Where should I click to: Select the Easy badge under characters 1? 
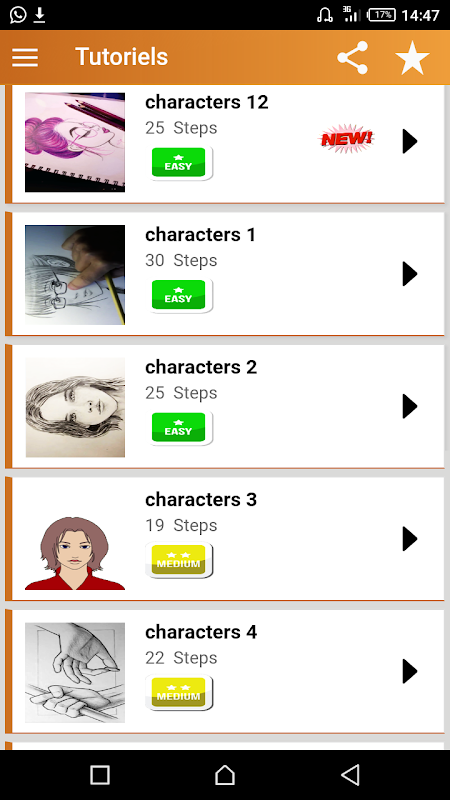[x=179, y=295]
